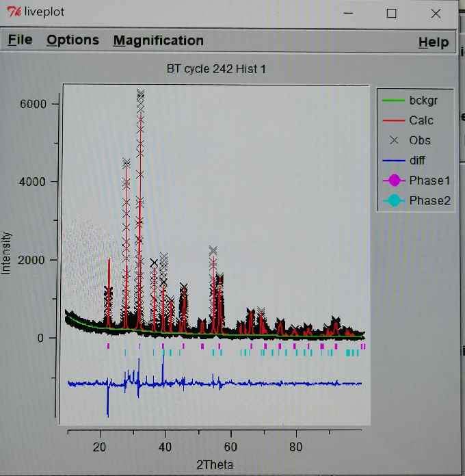The image size is (465, 476).
Task: Open the Help menu
Action: tap(433, 42)
